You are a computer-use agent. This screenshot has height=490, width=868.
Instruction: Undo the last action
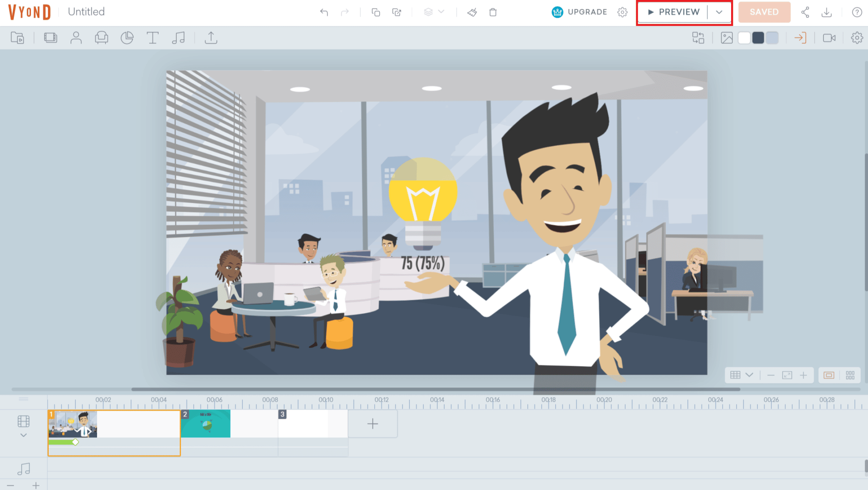(324, 12)
